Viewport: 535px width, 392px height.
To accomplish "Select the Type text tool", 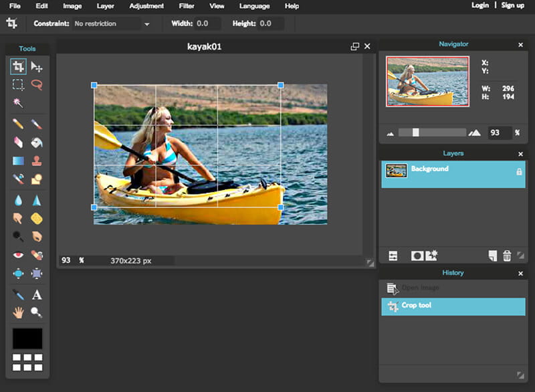I will (x=37, y=294).
